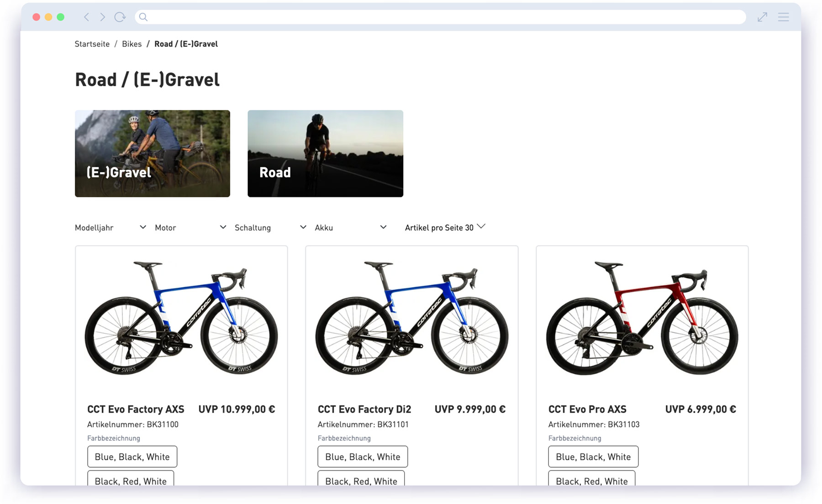Reload the page with refresh icon

tap(120, 17)
